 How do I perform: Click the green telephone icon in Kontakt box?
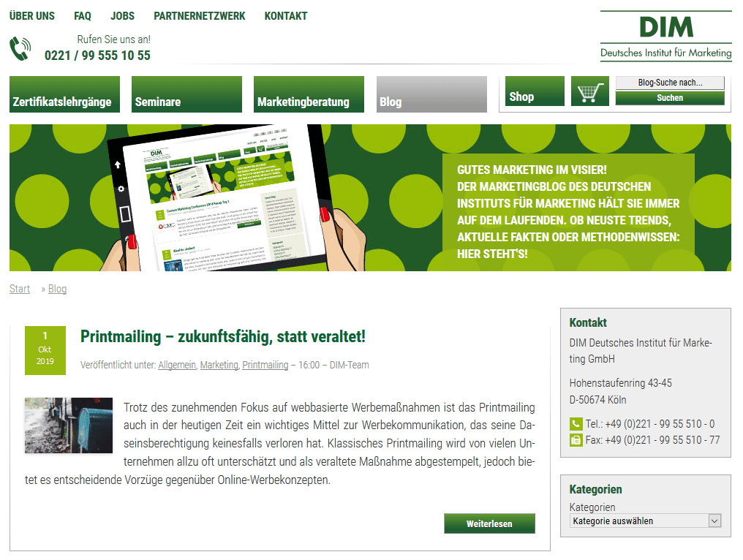pos(576,424)
